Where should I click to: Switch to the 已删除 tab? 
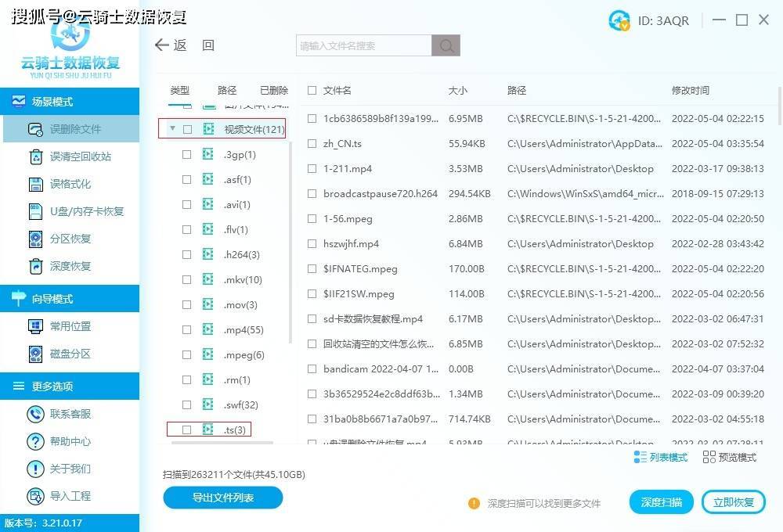[x=274, y=91]
